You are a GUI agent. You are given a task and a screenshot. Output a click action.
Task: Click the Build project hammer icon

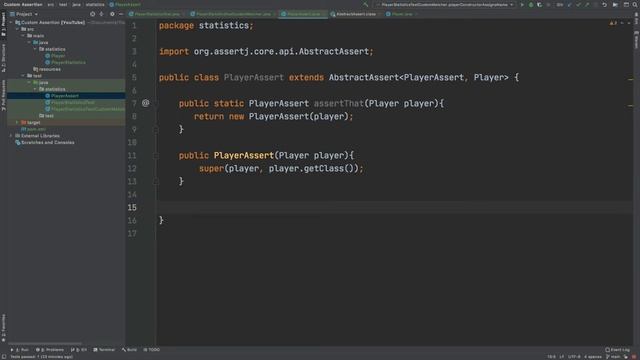(365, 4)
